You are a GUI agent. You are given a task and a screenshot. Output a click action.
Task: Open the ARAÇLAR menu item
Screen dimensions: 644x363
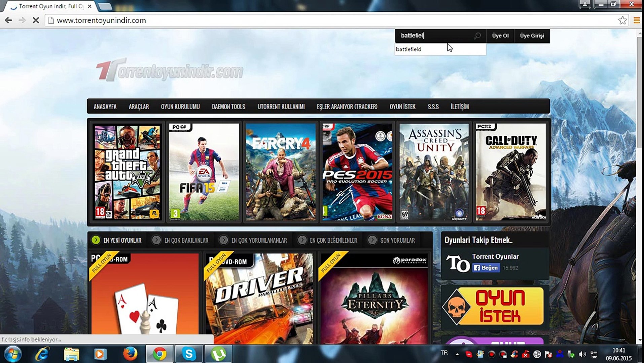(139, 107)
